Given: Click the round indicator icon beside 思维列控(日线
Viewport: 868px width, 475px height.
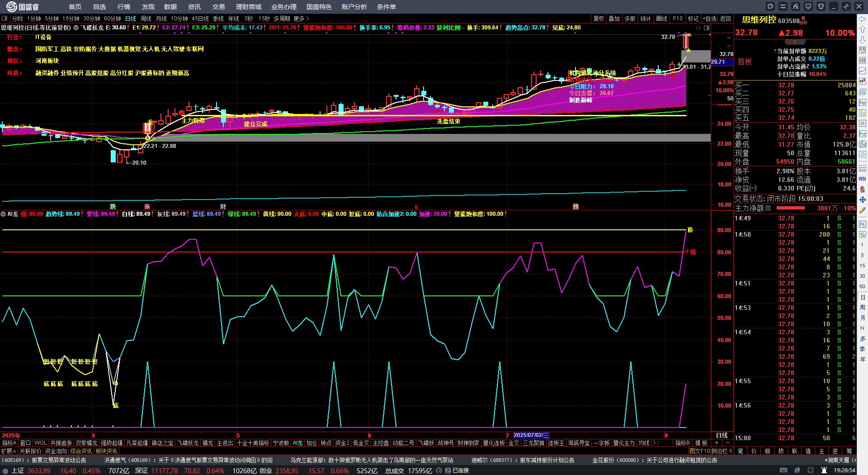Looking at the screenshot, I should [x=76, y=28].
